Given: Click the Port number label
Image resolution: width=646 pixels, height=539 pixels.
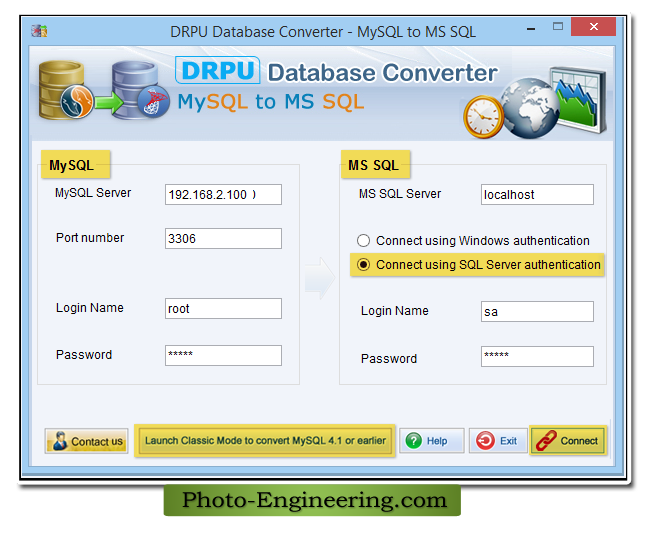Looking at the screenshot, I should [x=90, y=238].
